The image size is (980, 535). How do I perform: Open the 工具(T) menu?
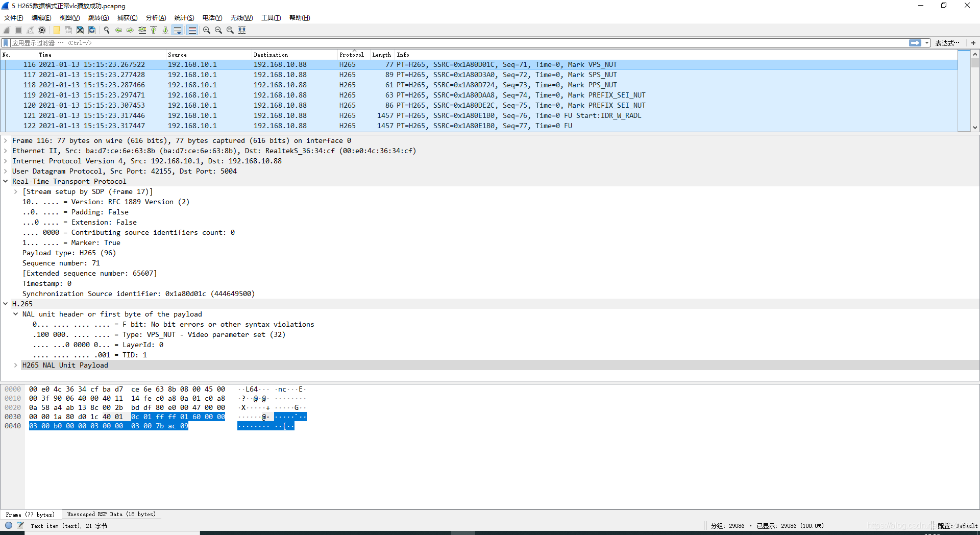tap(271, 18)
